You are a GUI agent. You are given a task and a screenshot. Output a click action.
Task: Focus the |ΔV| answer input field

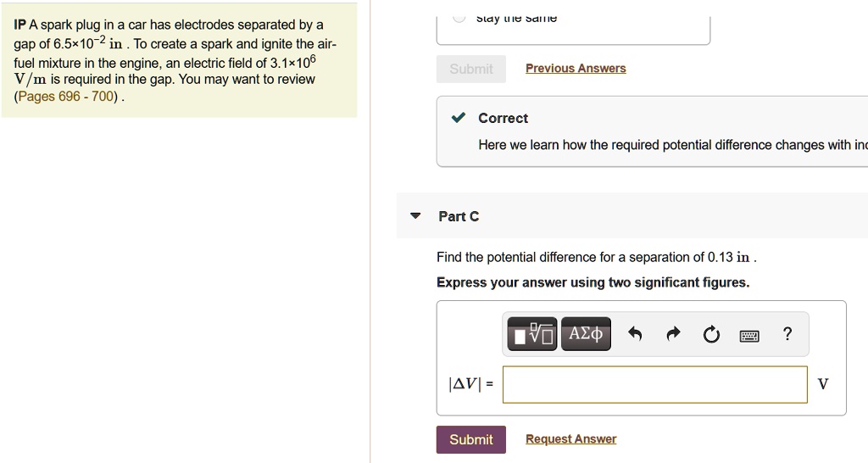pos(654,384)
